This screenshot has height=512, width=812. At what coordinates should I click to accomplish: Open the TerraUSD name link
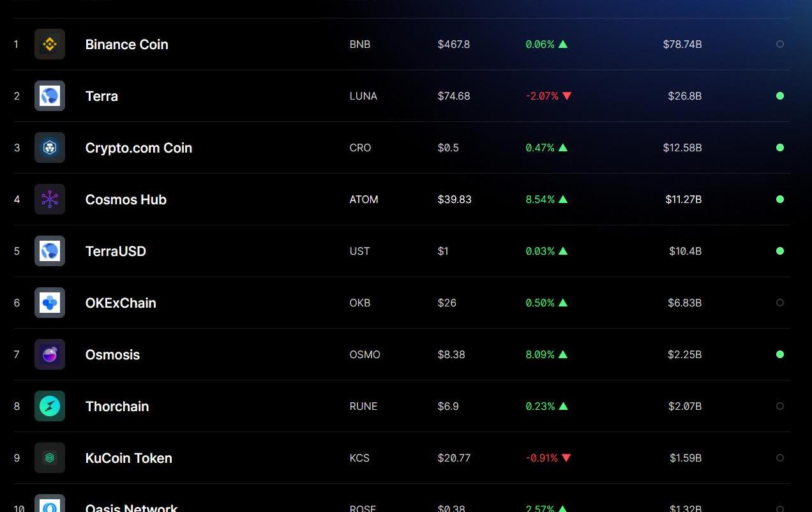pos(116,251)
